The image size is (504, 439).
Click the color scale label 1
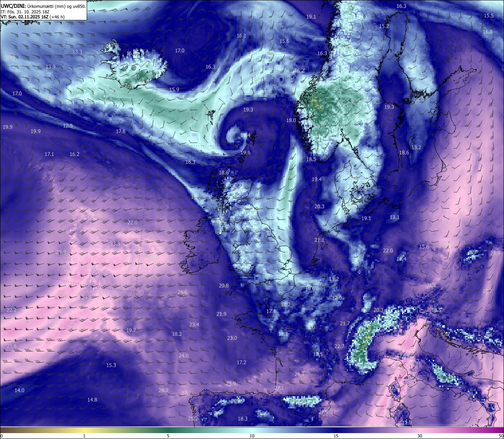[x=84, y=435]
